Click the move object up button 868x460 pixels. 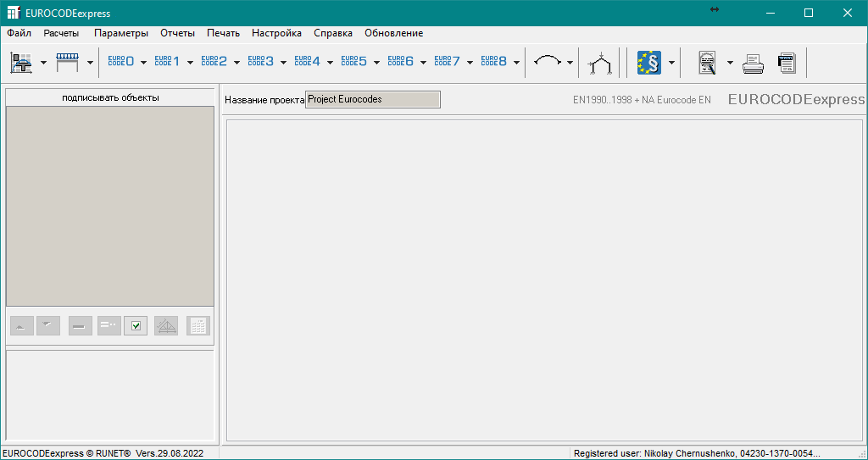click(x=21, y=325)
